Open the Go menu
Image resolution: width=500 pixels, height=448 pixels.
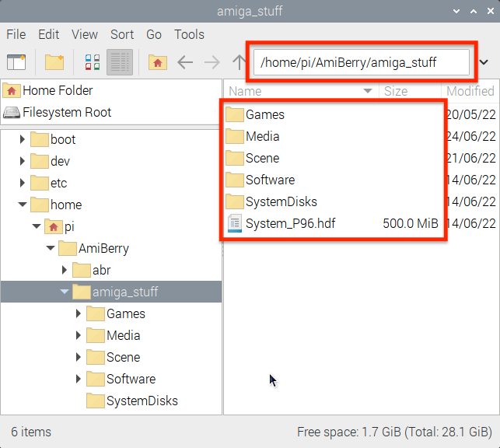(x=154, y=34)
